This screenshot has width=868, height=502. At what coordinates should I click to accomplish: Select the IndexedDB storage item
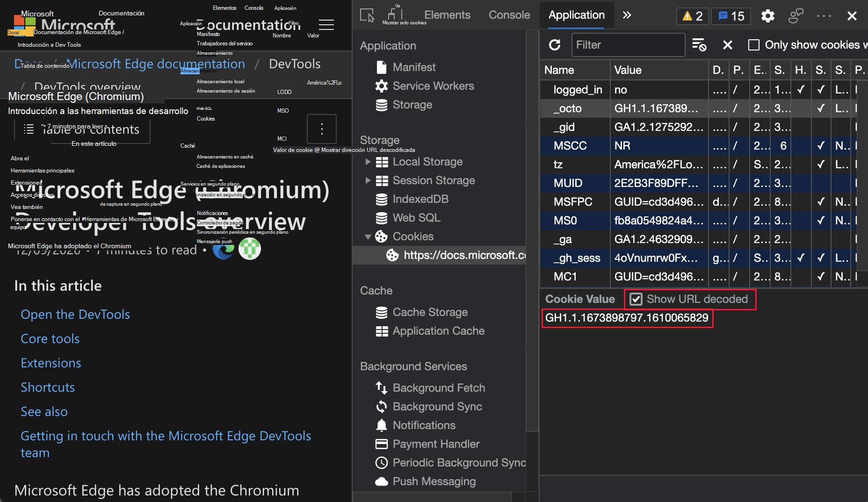click(x=420, y=199)
